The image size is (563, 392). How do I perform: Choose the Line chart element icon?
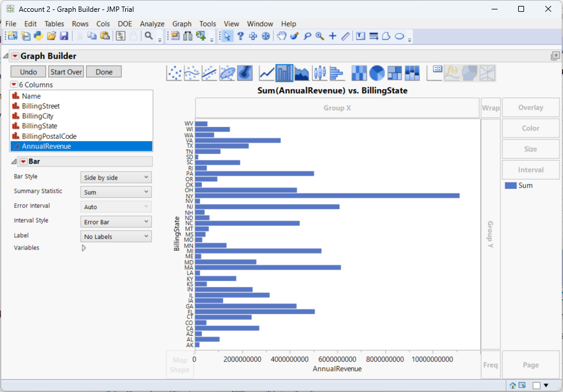point(267,73)
